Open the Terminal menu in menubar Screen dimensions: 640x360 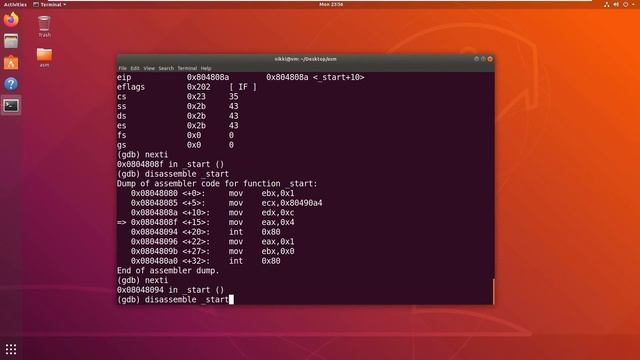(x=187, y=68)
